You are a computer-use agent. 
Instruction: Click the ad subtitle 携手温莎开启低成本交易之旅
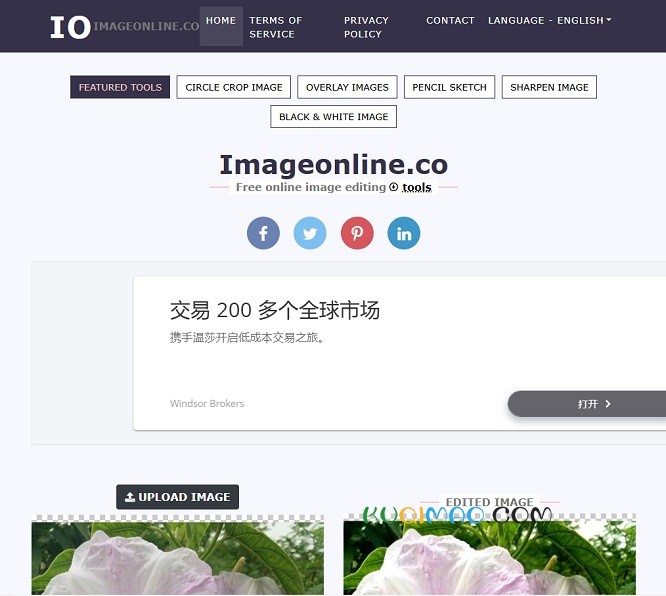[247, 338]
